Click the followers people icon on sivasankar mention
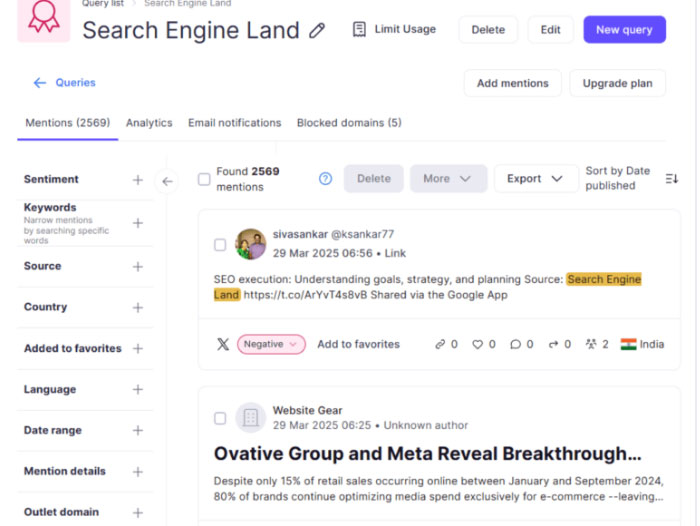 591,344
